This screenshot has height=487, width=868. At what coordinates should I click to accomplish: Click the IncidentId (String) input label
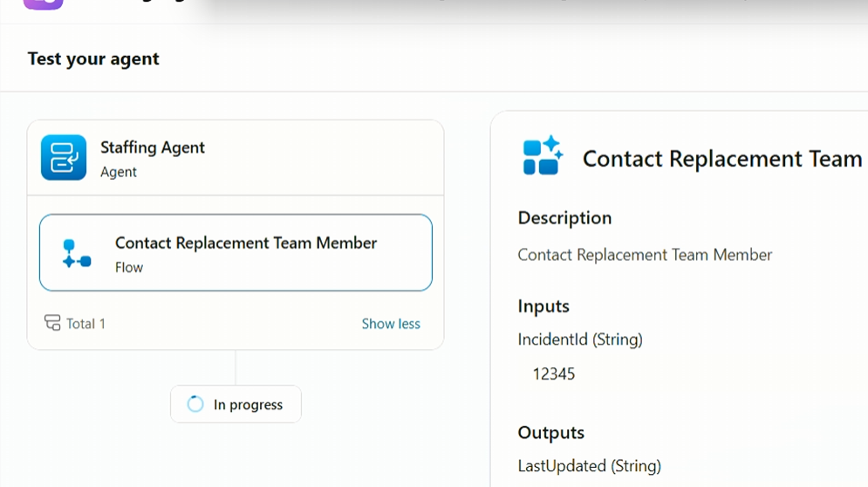click(x=580, y=340)
